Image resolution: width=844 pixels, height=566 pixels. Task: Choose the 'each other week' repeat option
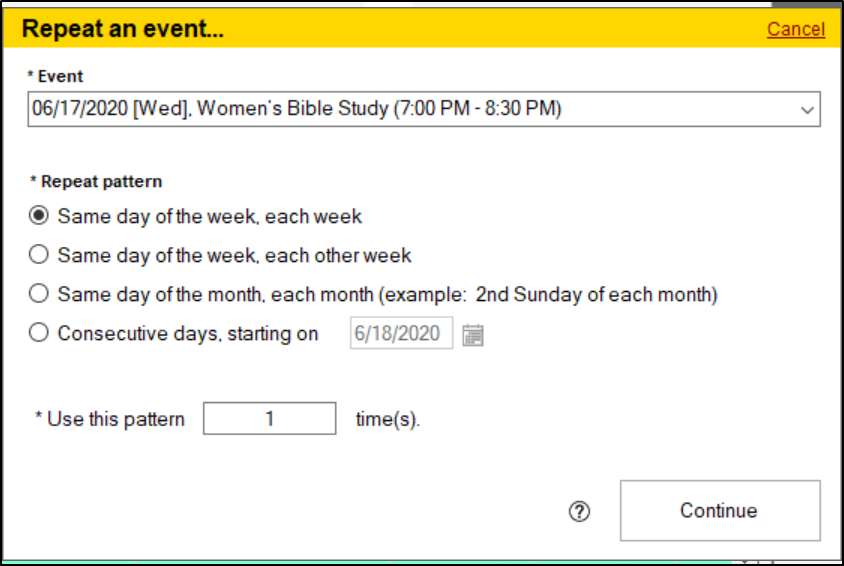pyautogui.click(x=39, y=255)
